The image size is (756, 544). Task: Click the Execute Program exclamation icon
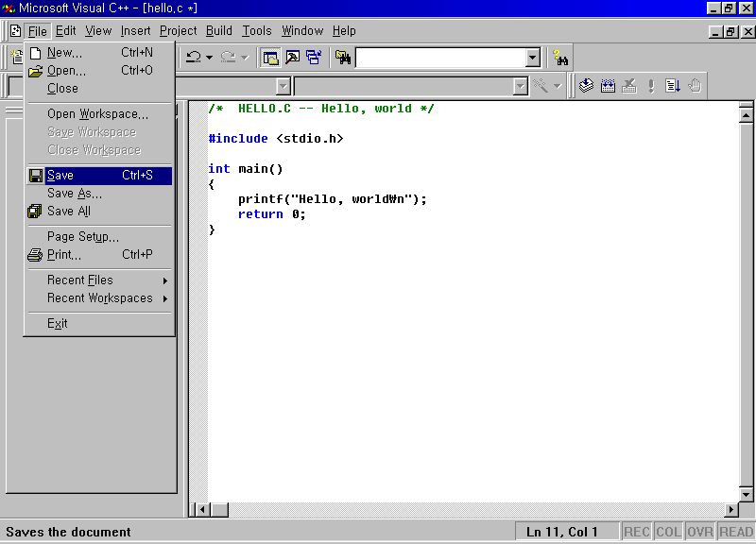651,86
